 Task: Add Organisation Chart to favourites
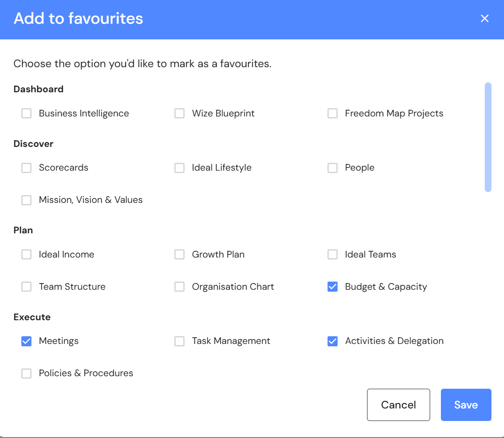(179, 287)
